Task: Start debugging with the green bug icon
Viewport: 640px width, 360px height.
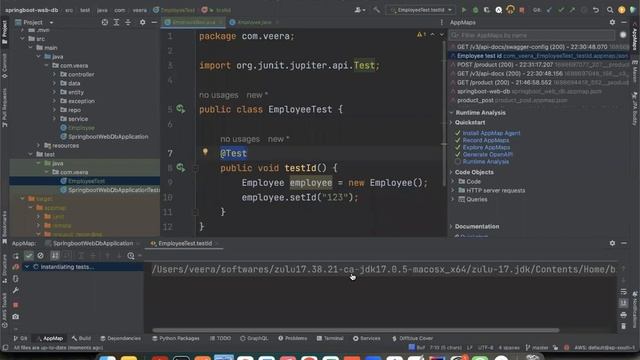Action: (x=475, y=10)
